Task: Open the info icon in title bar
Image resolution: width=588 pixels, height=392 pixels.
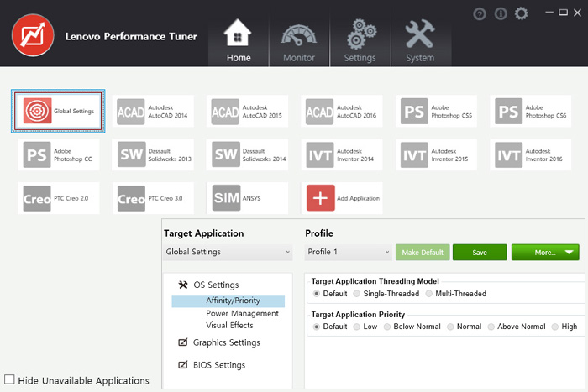Action: point(501,14)
